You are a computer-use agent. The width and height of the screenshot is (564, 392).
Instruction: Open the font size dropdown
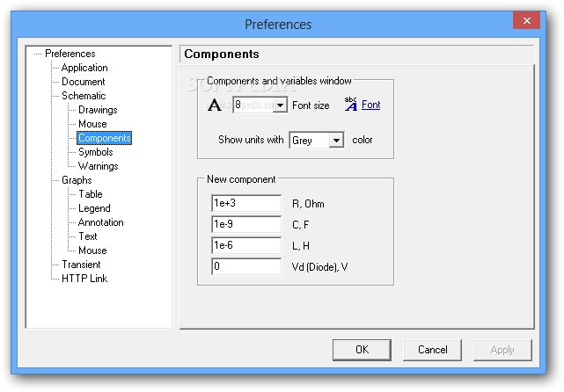tap(280, 105)
